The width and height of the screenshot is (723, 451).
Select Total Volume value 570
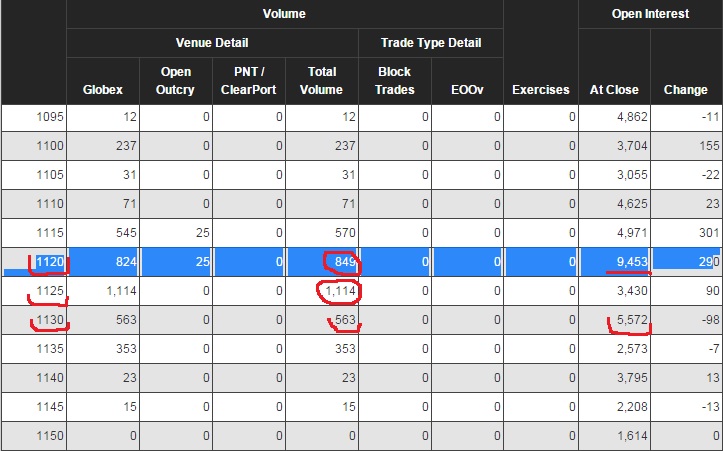[345, 233]
